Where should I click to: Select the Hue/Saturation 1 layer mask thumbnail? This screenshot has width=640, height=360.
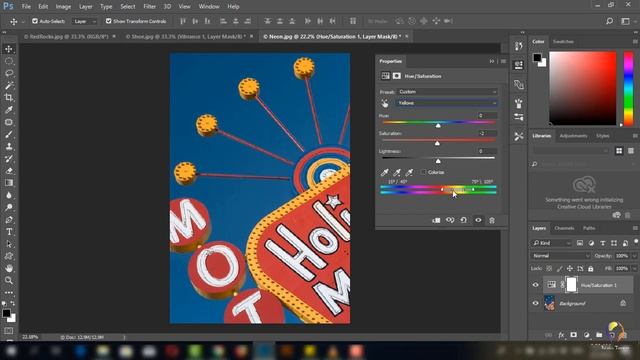571,285
